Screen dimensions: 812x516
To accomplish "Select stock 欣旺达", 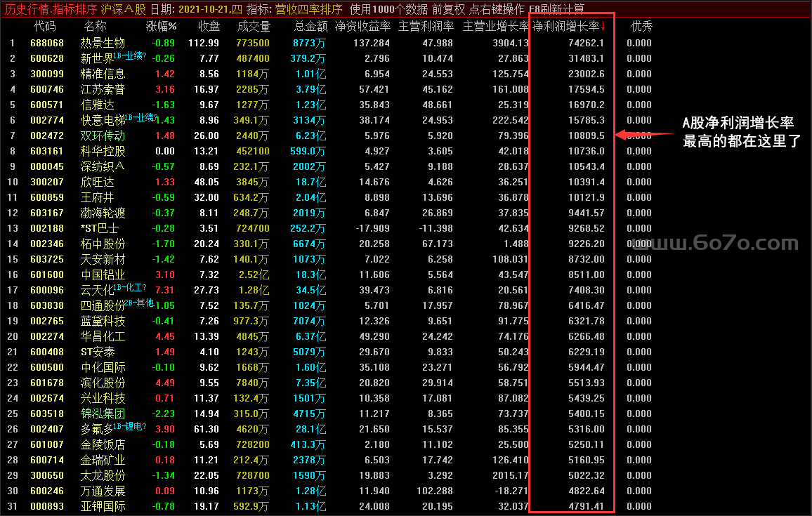I will point(97,182).
